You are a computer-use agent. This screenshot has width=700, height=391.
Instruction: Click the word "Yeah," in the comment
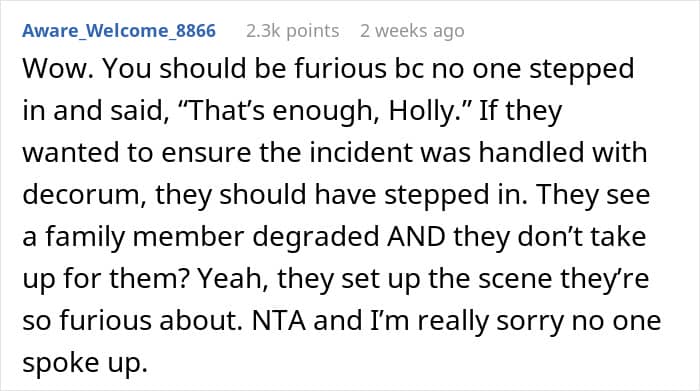(233, 279)
